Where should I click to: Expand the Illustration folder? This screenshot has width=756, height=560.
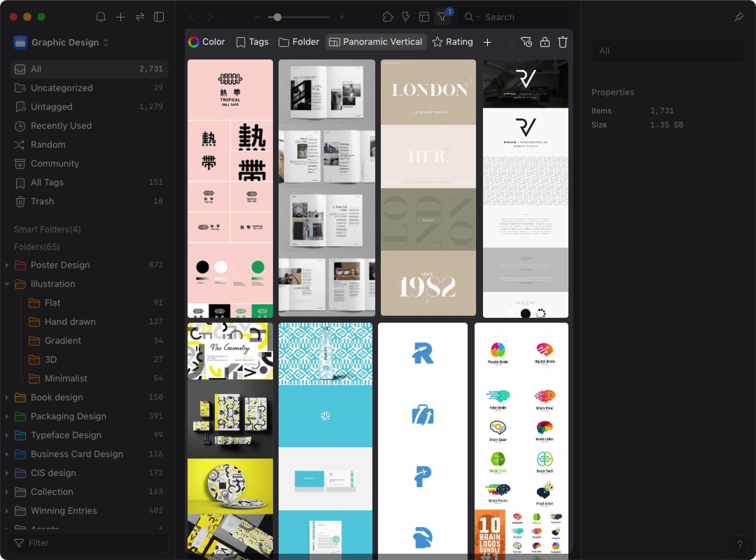click(6, 284)
